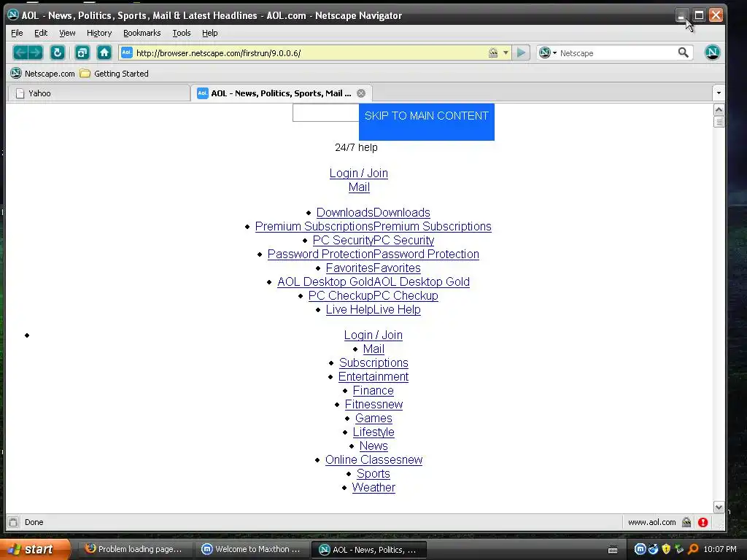
Task: Open the File menu
Action: click(x=18, y=33)
